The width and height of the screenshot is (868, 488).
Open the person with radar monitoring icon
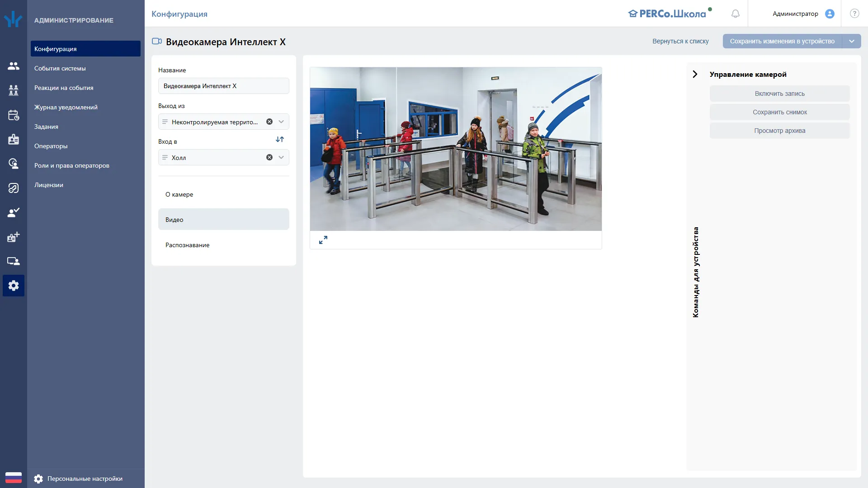[14, 164]
